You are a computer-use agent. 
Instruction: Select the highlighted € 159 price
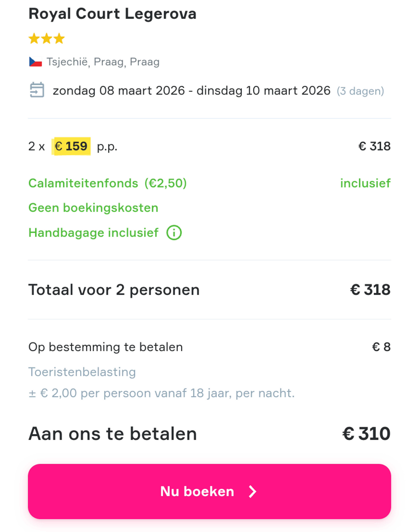[71, 146]
